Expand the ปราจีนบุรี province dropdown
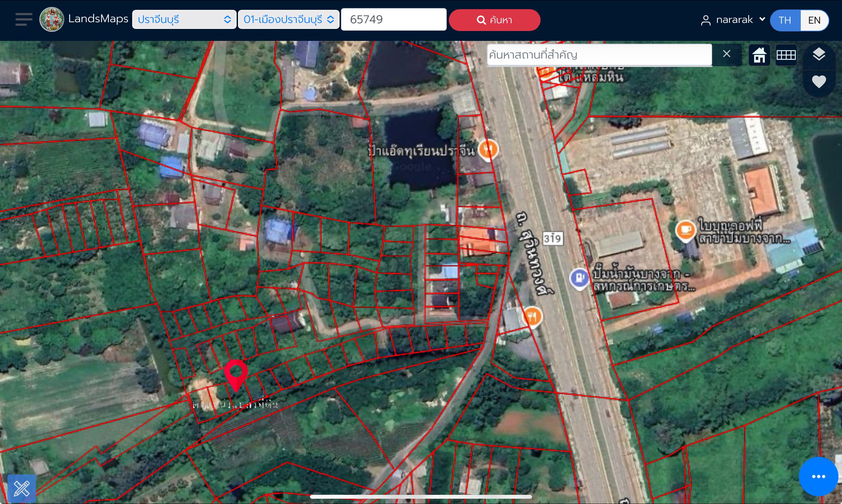Screen dimensions: 842x504 [184, 19]
